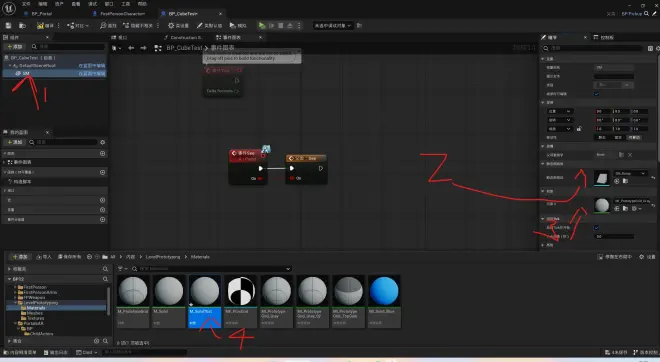Viewport: 660px width, 362px height.
Task: Click the reset static mesh arrow
Action: coord(653,178)
